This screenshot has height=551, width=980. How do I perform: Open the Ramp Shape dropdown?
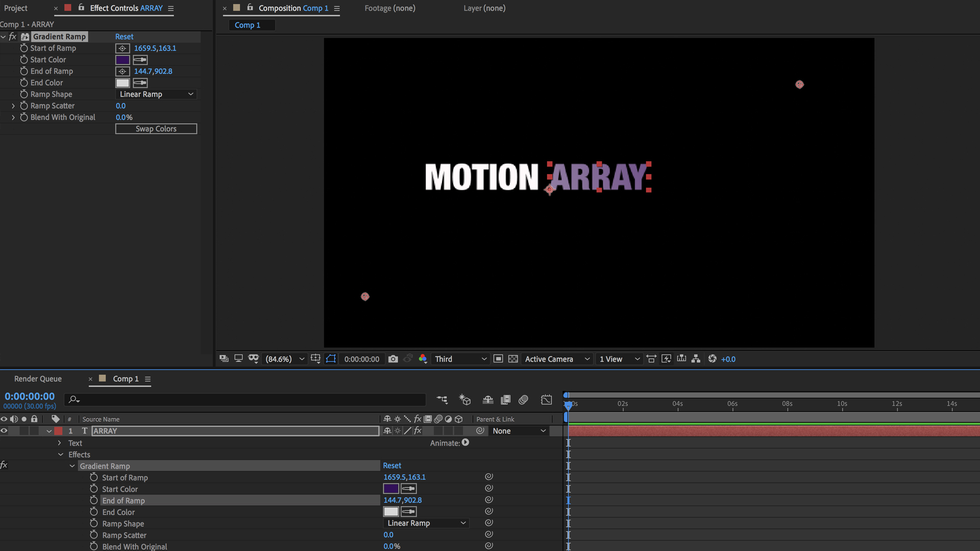tap(156, 94)
